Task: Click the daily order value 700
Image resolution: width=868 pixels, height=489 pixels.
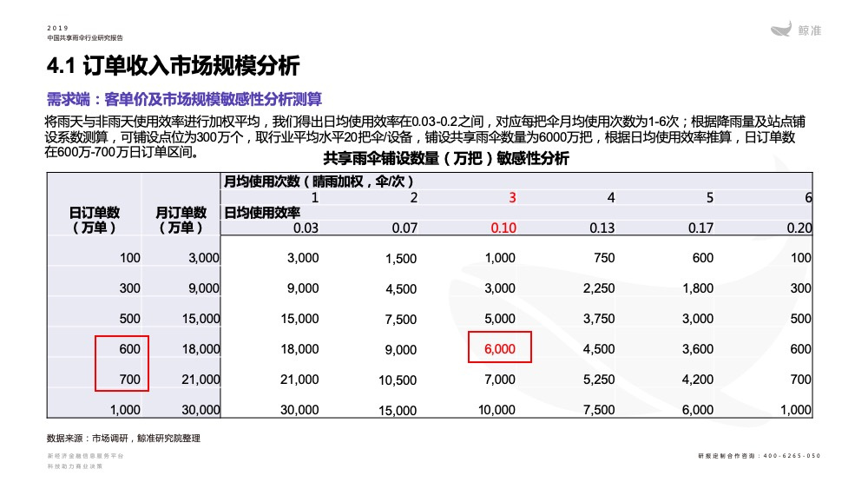Action: click(x=129, y=380)
